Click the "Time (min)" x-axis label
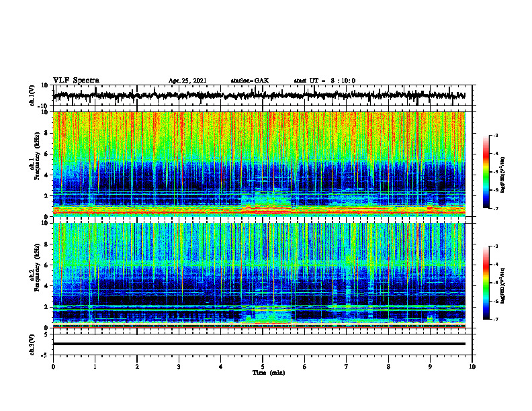 tap(269, 373)
